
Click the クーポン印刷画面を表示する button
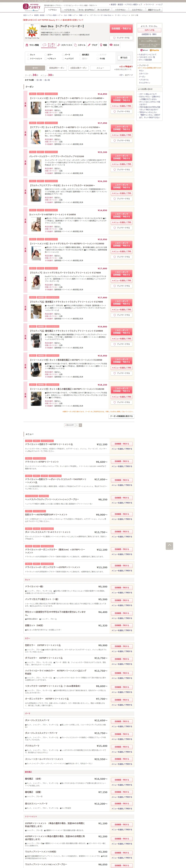click(x=122, y=416)
